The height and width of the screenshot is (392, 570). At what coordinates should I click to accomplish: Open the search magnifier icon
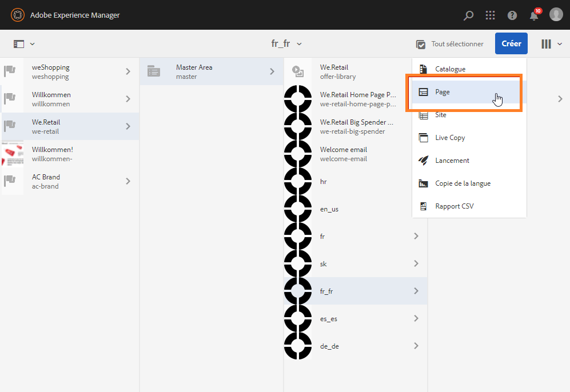469,15
